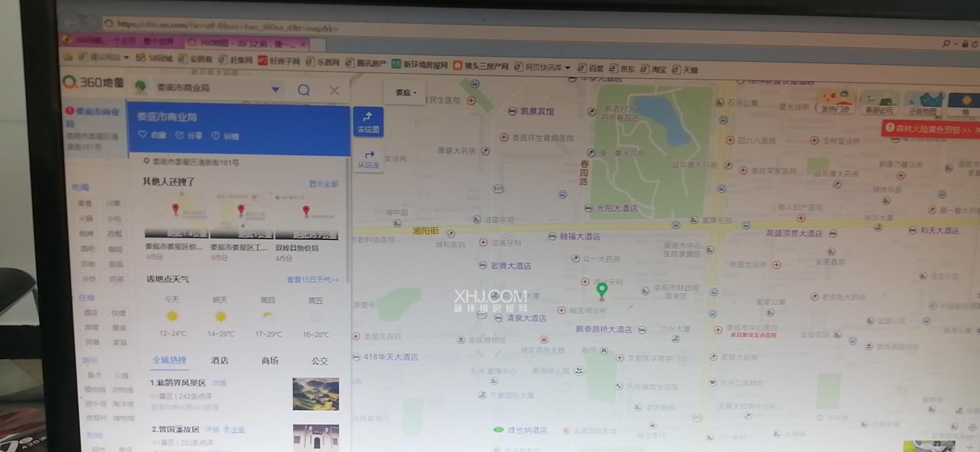The image size is (980, 452).
Task: Open the 腾讯房产 bookmark
Action: click(x=365, y=63)
